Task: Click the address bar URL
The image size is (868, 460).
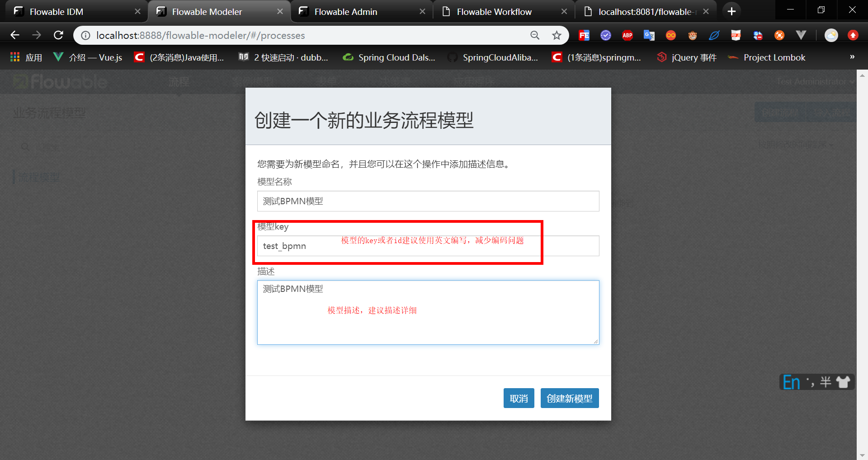Action: [200, 35]
